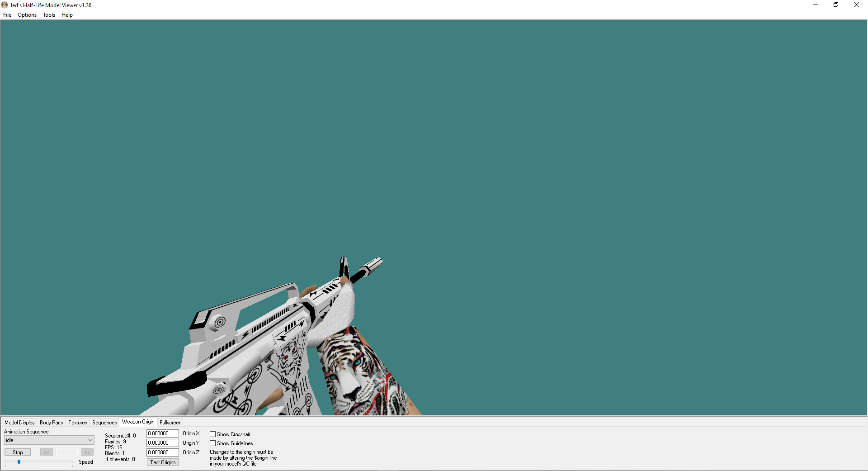
Task: Switch to the Sequences tab
Action: (x=104, y=423)
